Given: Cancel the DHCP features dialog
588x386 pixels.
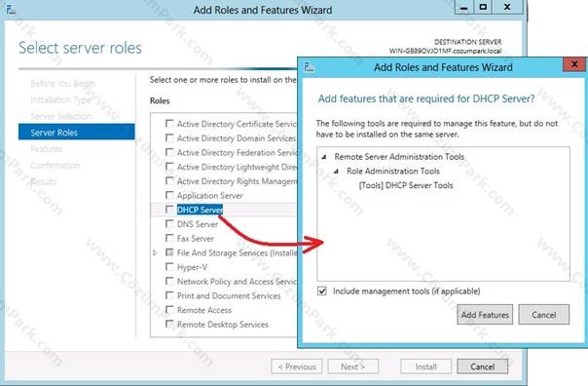Looking at the screenshot, I should click(x=544, y=315).
